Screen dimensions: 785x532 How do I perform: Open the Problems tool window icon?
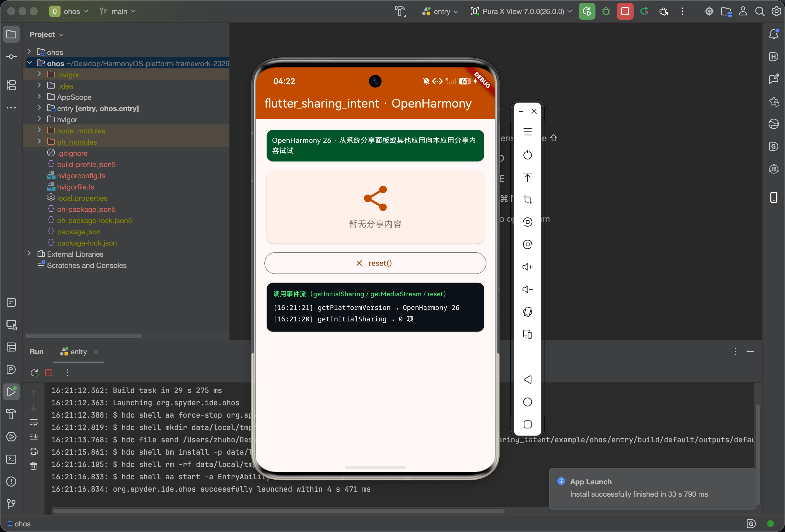(11, 482)
